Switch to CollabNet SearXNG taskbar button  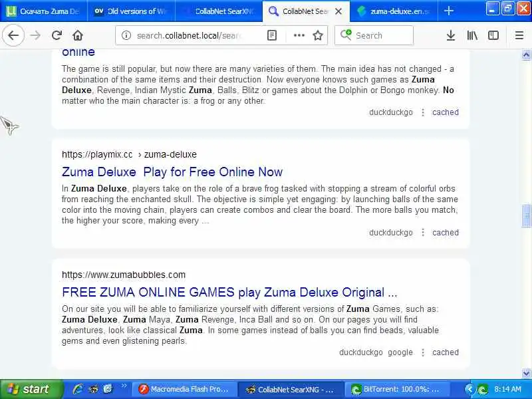(291, 389)
